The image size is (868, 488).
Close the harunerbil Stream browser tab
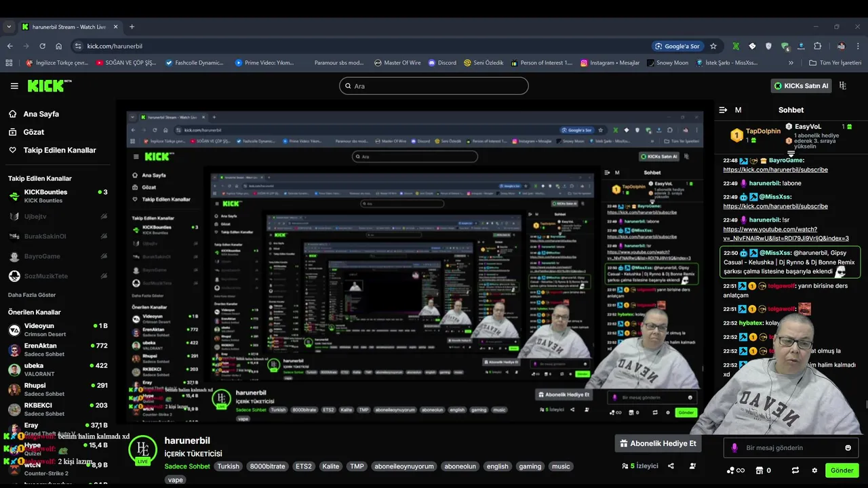point(115,27)
